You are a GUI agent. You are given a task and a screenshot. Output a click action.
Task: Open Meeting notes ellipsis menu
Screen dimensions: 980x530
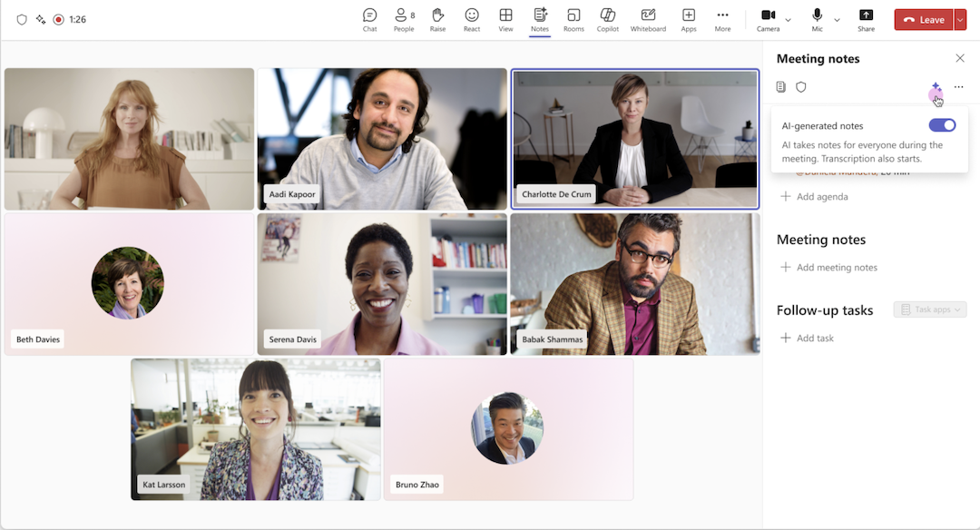pyautogui.click(x=959, y=87)
